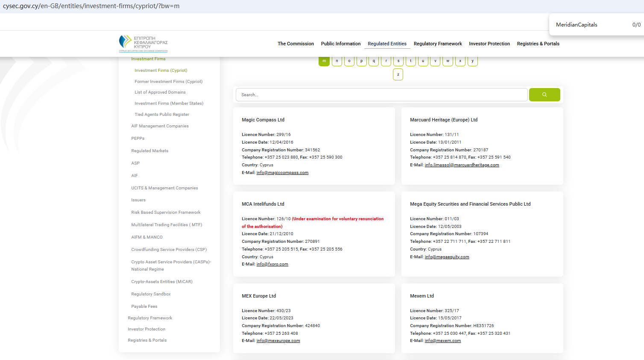
Task: Click the CySEC logo in header
Action: [143, 44]
